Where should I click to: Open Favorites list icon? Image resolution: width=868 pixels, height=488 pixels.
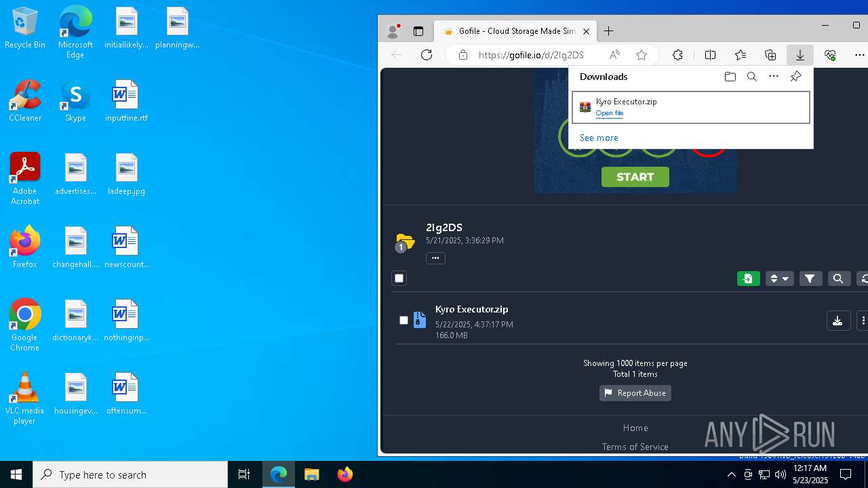(x=741, y=55)
